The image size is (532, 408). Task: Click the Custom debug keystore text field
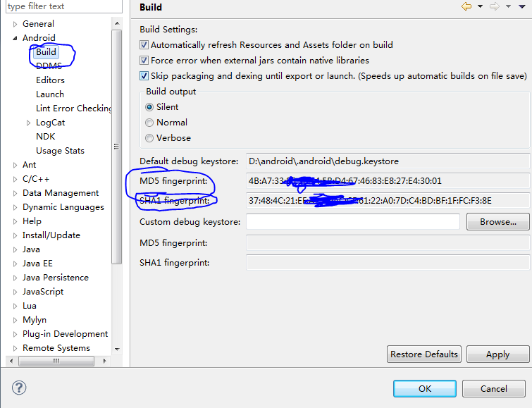[x=352, y=222]
